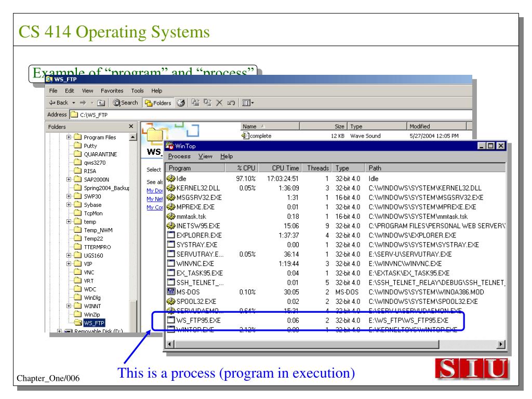Click the Forward arrow in WS_FTP toolbar

coord(83,102)
